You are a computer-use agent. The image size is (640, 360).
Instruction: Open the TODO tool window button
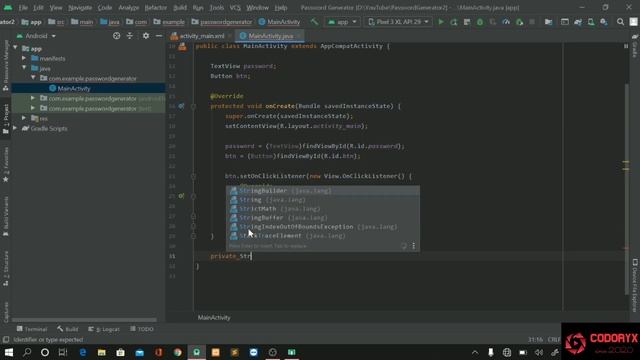click(x=142, y=329)
